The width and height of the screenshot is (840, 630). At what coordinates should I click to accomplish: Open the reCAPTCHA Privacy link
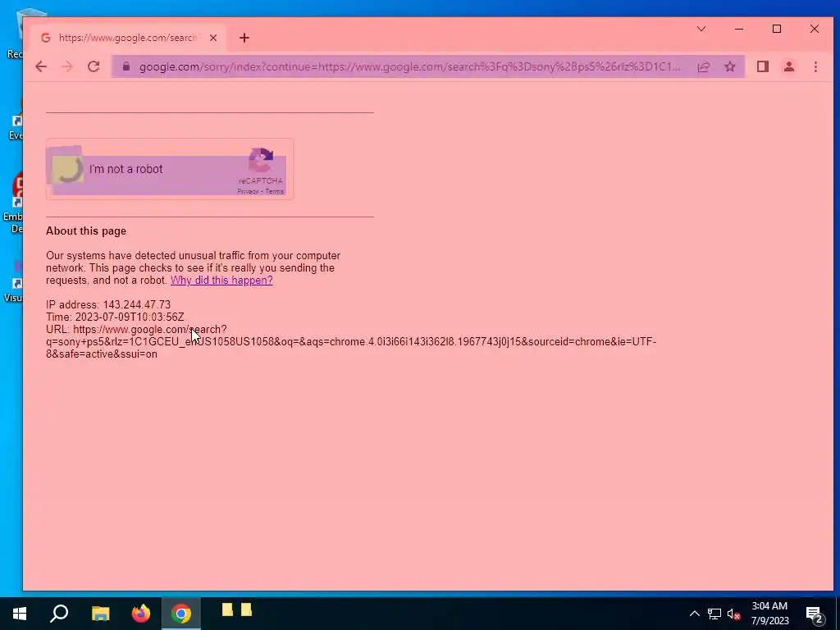[x=248, y=191]
